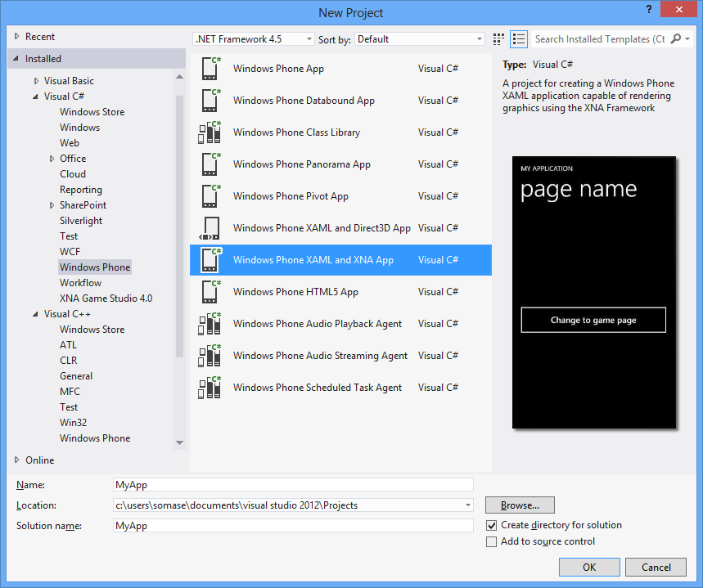
Task: Click the Windows Phone Panorama App icon
Action: [x=210, y=164]
